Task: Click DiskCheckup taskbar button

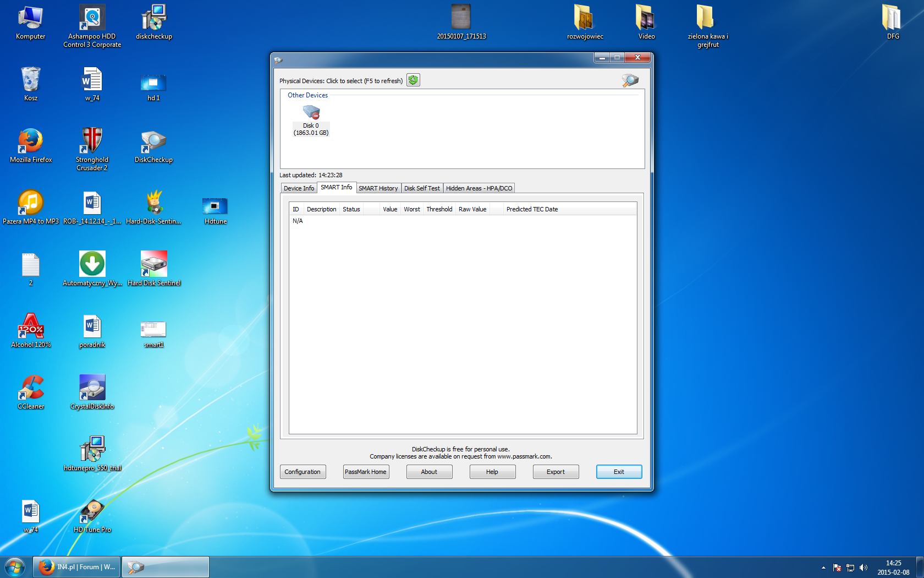Action: point(165,567)
